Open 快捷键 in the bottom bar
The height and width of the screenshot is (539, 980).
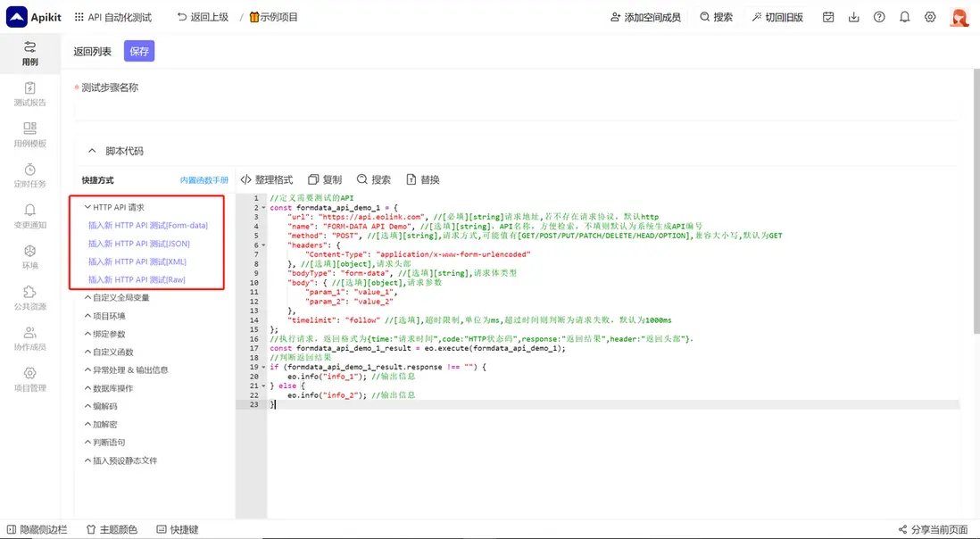[177, 530]
